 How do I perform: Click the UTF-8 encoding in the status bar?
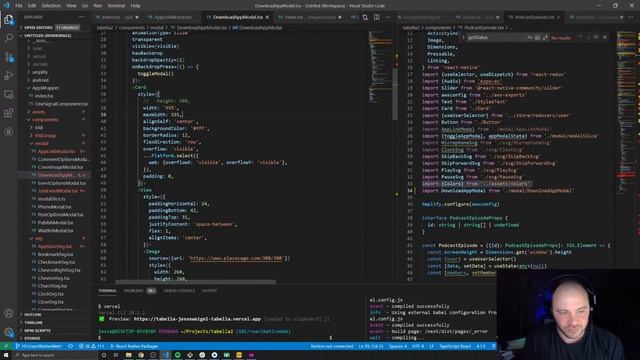click(418, 346)
